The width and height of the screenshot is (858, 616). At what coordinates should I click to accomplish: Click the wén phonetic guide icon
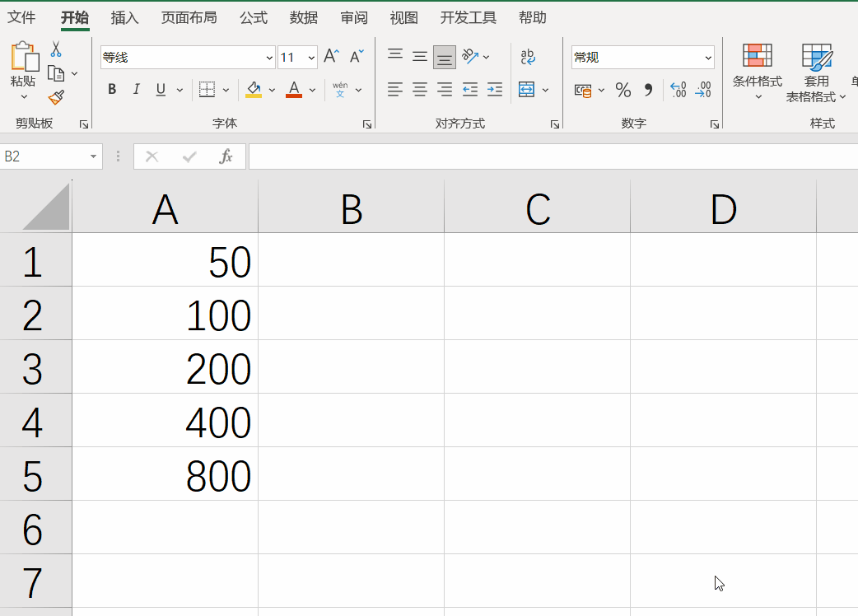tap(340, 89)
